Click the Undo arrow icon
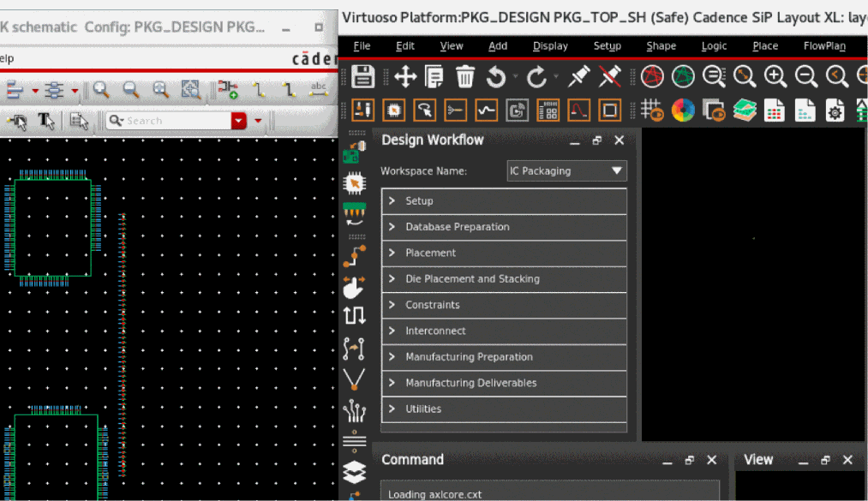Viewport: 868px width, 501px height. click(496, 76)
